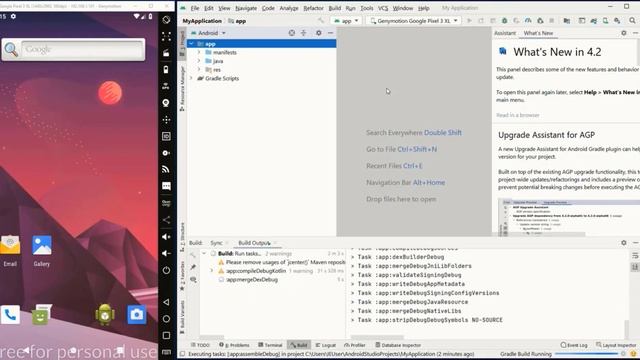Expand the res folder
Screen dimensions: 640x360
click(199, 69)
